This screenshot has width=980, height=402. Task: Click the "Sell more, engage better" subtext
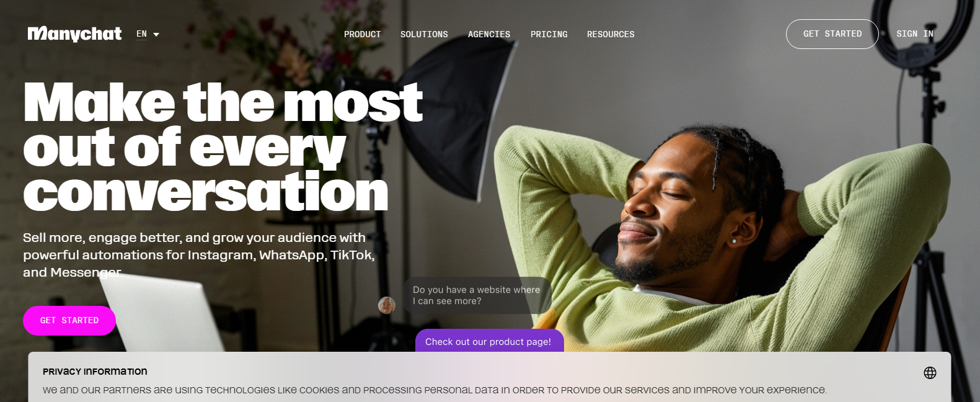pos(199,255)
